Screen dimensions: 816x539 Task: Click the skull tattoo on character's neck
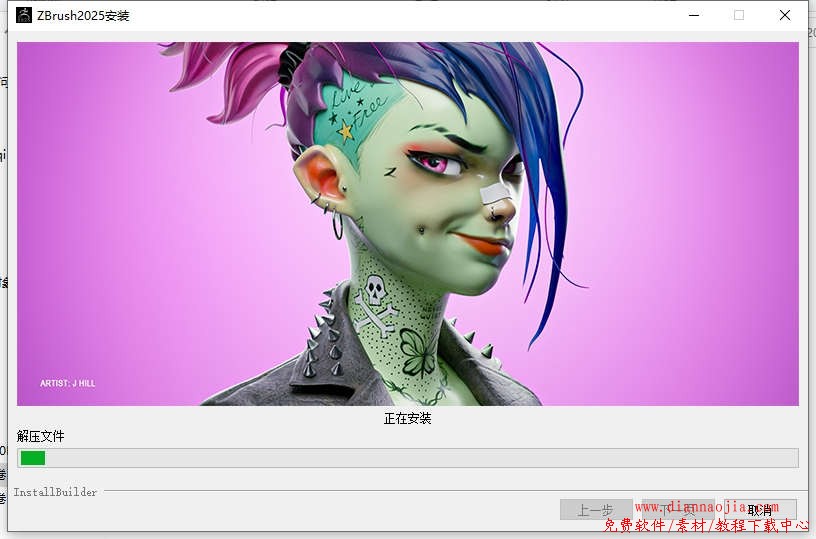tap(375, 292)
